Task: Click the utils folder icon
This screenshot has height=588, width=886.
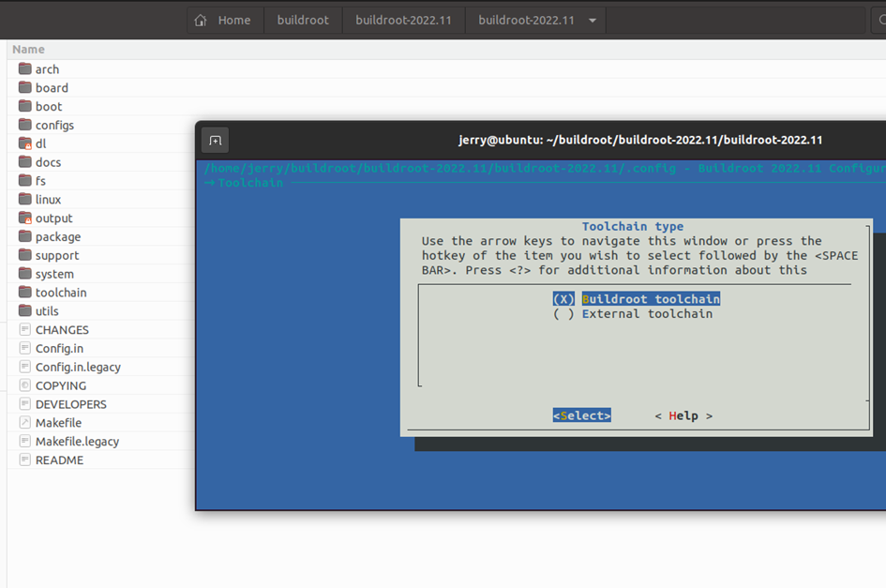Action: pos(25,311)
